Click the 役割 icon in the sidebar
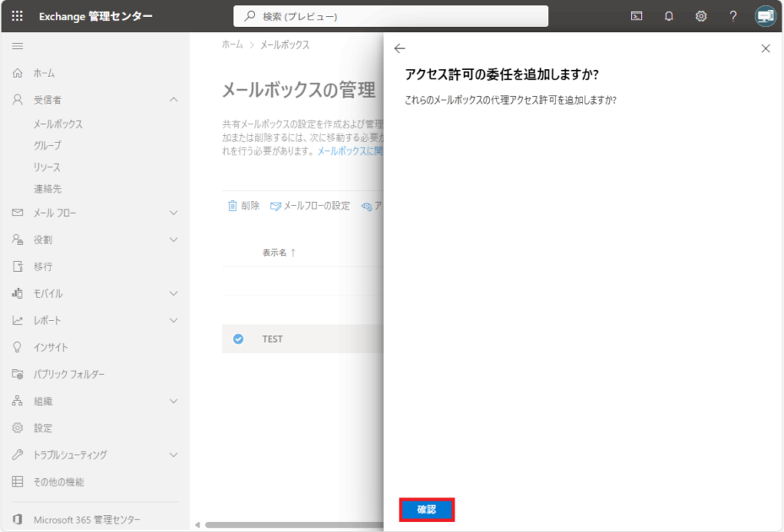The height and width of the screenshot is (532, 784). [x=18, y=240]
